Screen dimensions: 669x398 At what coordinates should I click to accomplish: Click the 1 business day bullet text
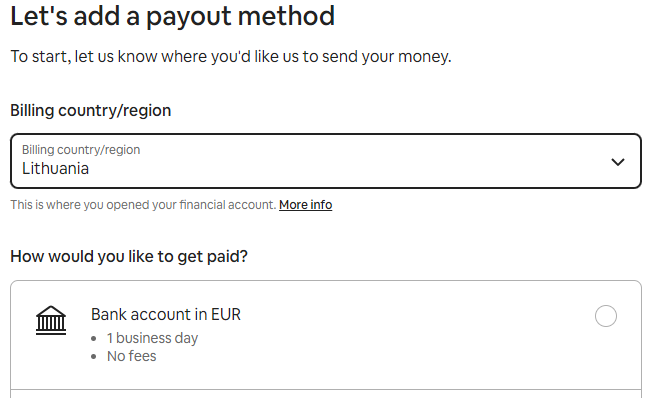(x=152, y=338)
